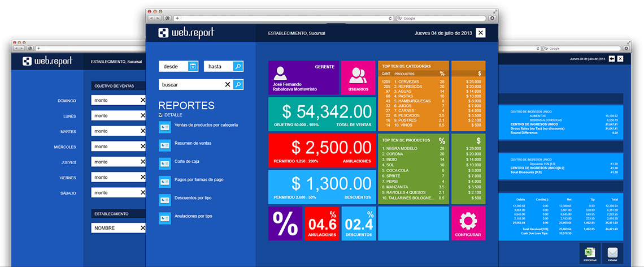Click the large purple percent tile
The height and width of the screenshot is (267, 644).
click(285, 223)
